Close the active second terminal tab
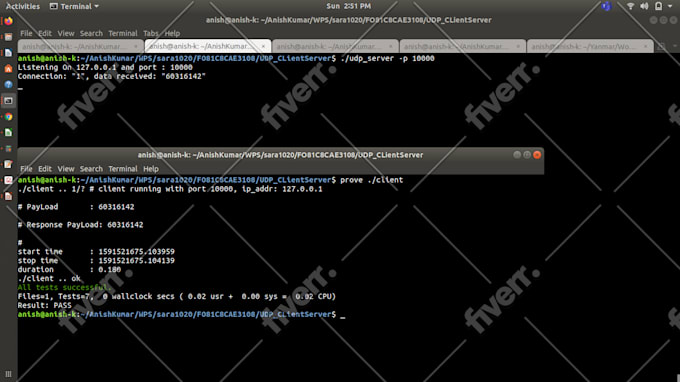Screen dimensions: 680x382 pyautogui.click(x=263, y=46)
